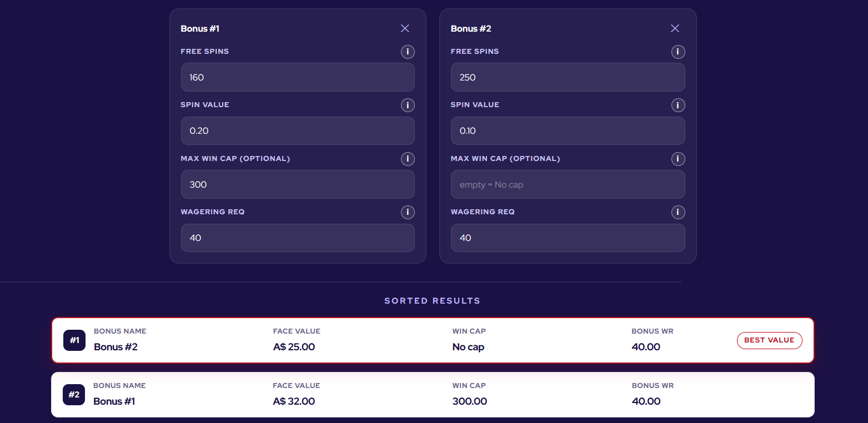Image resolution: width=868 pixels, height=423 pixels.
Task: Click the Wagering Req field on Bonus #1
Action: pyautogui.click(x=298, y=238)
